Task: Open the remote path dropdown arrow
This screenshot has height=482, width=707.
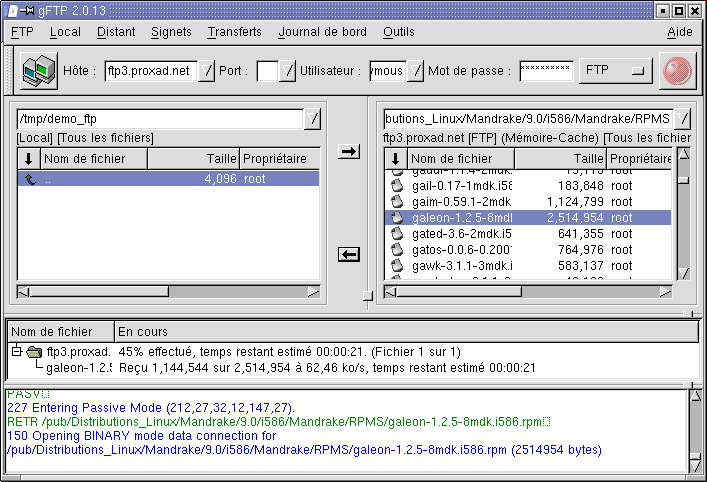Action: click(x=682, y=119)
